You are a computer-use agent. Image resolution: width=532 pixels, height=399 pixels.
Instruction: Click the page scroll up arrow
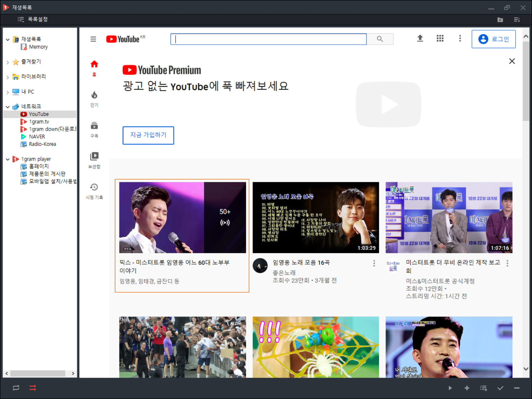pyautogui.click(x=526, y=37)
